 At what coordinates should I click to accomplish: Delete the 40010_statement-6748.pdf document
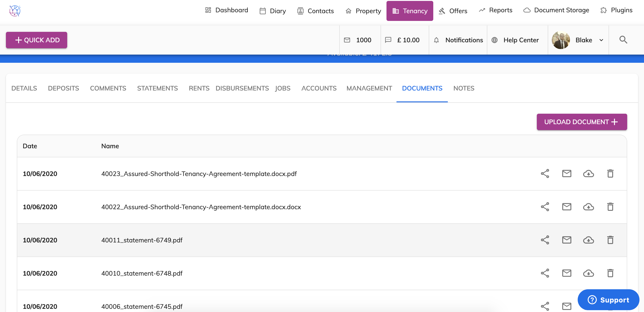pos(610,273)
